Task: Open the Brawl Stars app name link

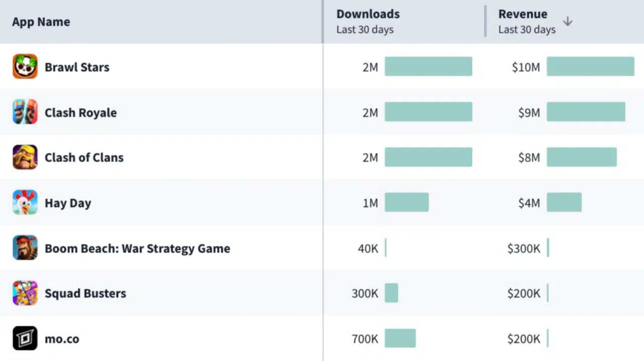Action: [77, 67]
